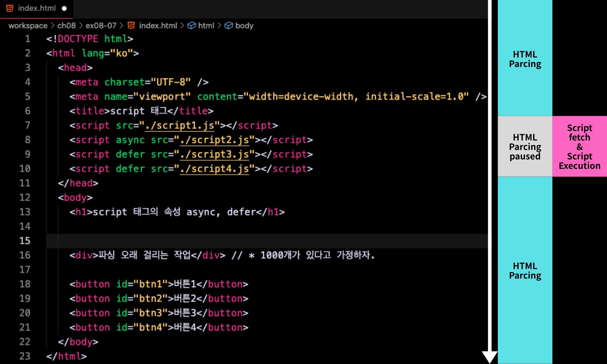
Task: Click the index.html breadcrumb item
Action: [x=158, y=25]
